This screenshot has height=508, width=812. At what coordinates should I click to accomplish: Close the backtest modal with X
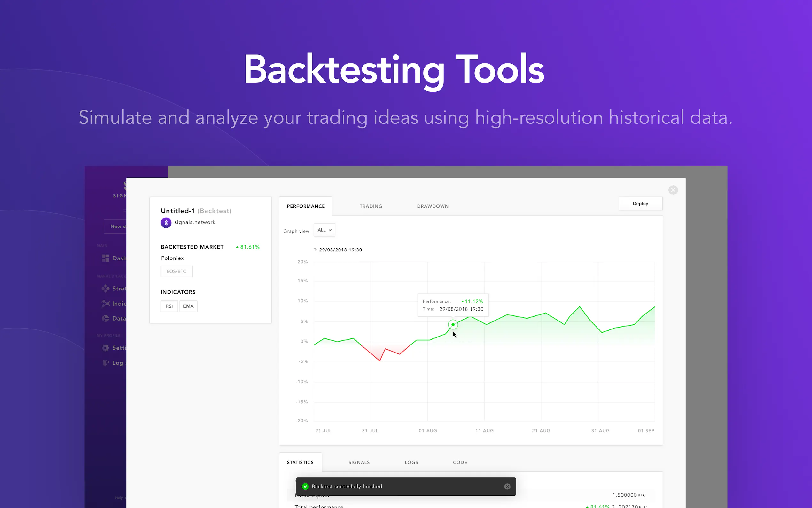(673, 190)
